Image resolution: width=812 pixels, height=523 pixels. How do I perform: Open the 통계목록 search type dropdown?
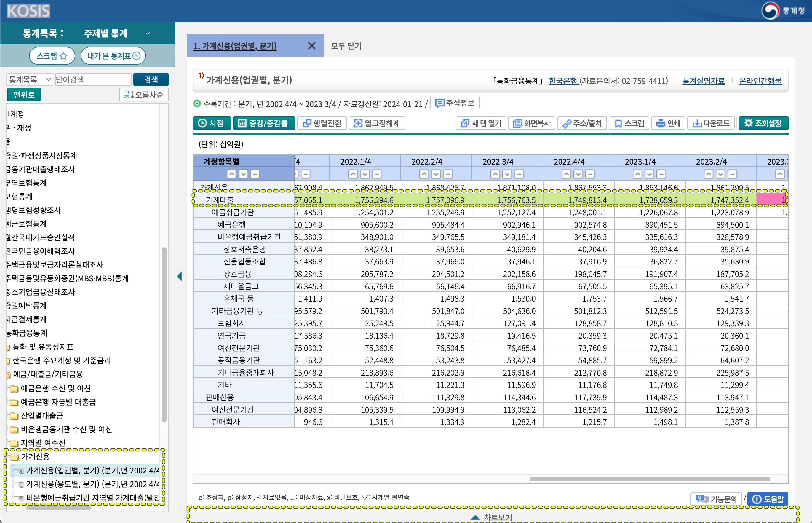click(x=30, y=79)
